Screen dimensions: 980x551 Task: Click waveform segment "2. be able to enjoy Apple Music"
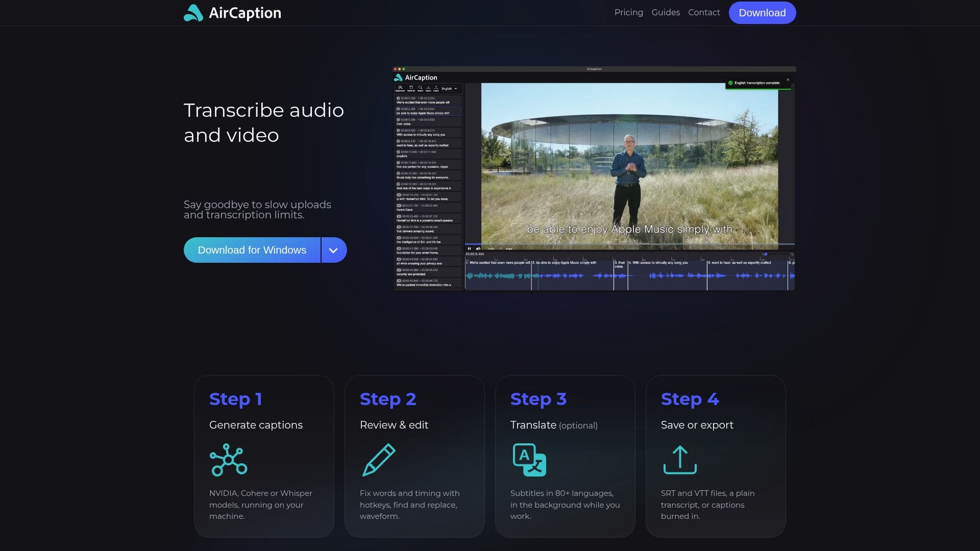(x=573, y=275)
